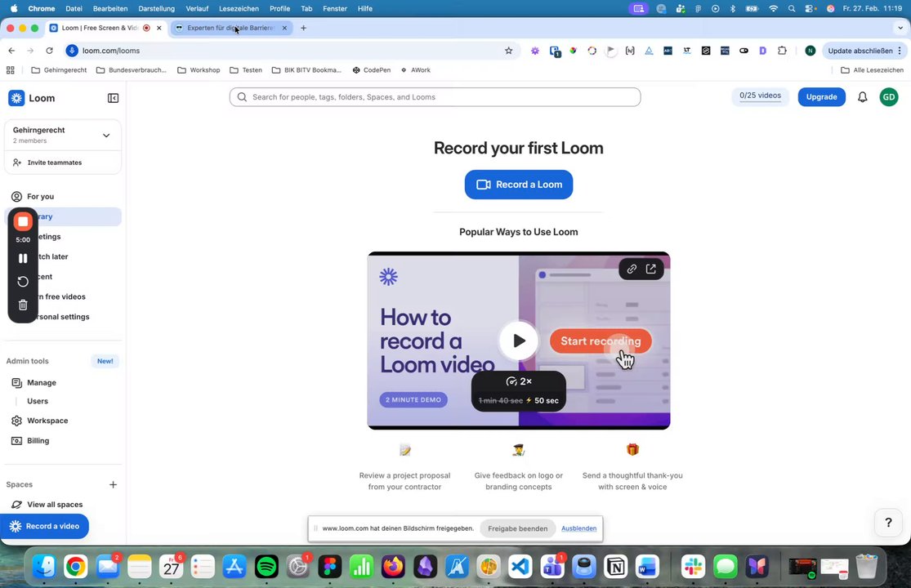Open the Fenster menu
This screenshot has height=588, width=911.
pyautogui.click(x=335, y=9)
